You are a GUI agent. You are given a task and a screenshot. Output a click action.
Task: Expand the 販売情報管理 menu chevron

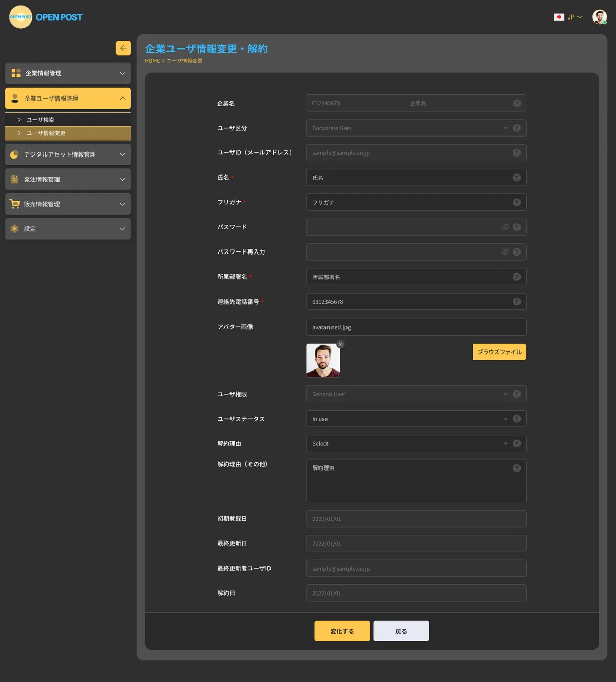click(x=122, y=204)
